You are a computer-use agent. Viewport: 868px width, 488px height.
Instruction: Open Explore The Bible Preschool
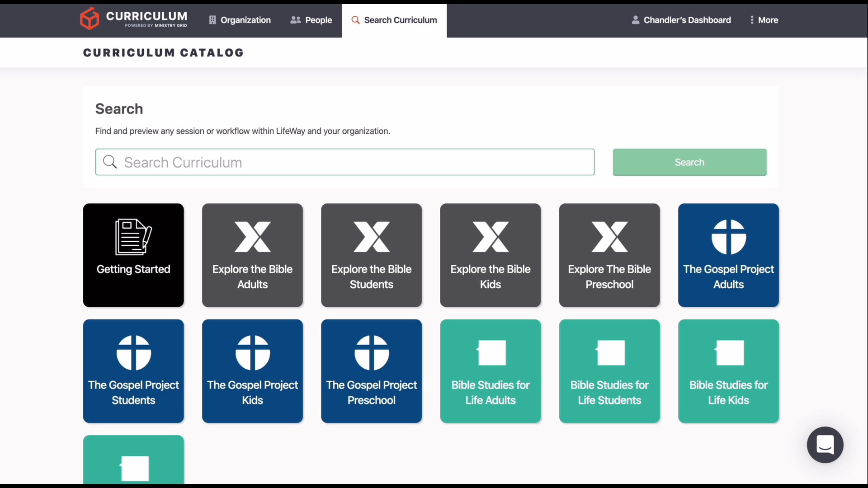pos(609,255)
